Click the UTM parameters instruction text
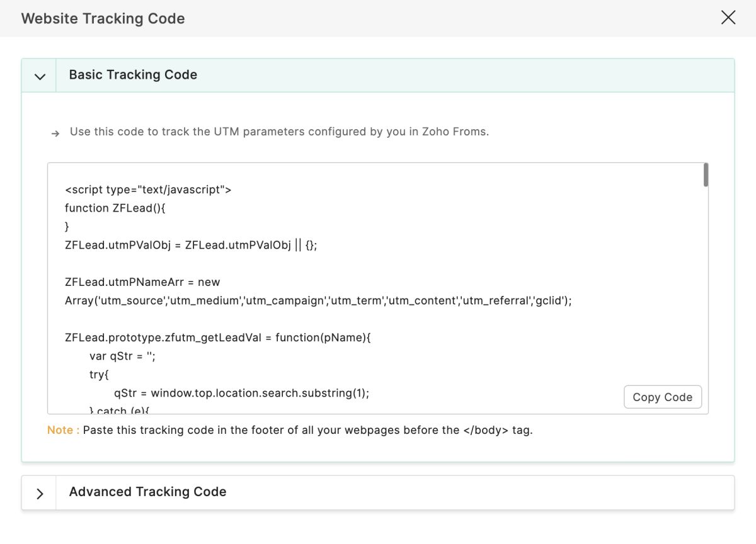This screenshot has height=544, width=756. (279, 132)
